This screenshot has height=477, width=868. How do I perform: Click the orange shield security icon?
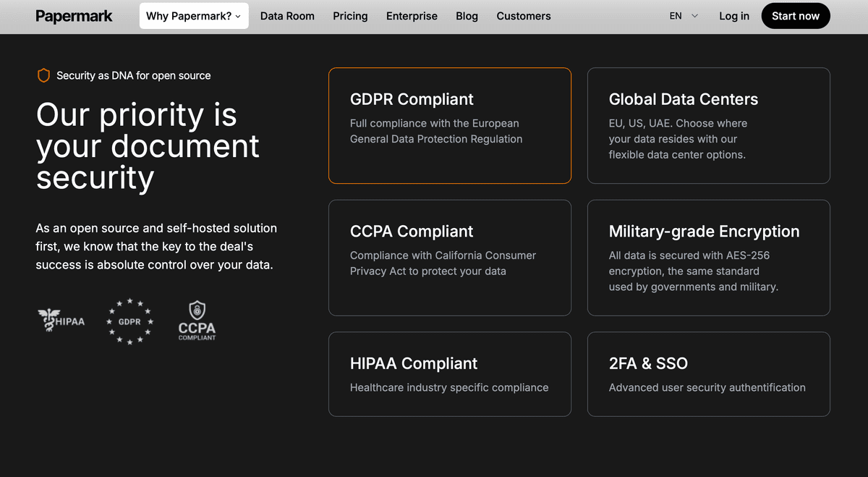coord(43,75)
